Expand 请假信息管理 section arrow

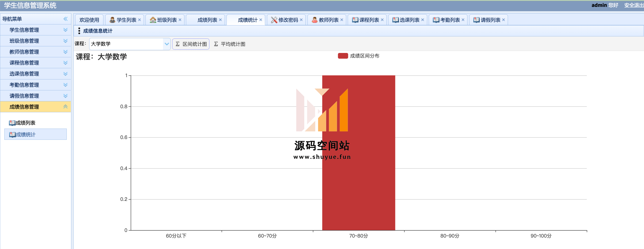(65, 96)
